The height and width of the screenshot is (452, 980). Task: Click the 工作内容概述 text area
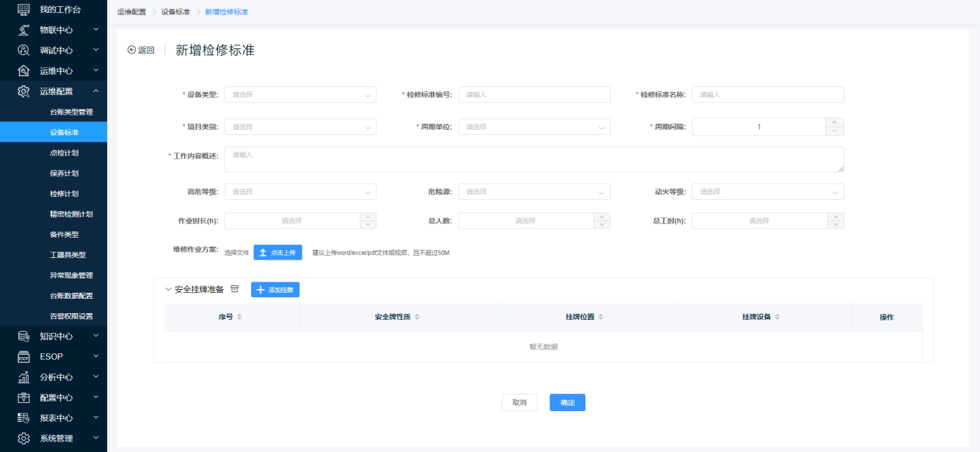[533, 159]
